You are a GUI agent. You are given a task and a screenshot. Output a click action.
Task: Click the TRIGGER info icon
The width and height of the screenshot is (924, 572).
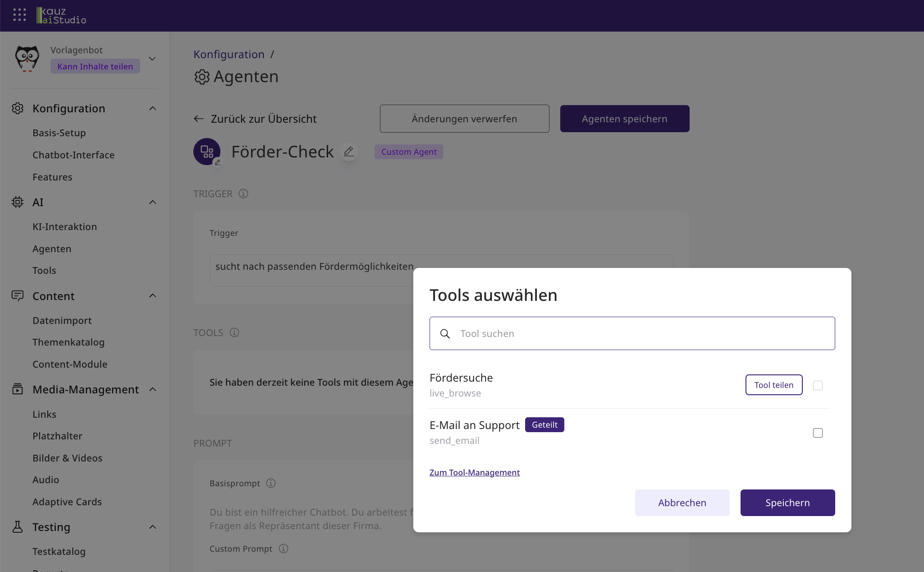(x=243, y=194)
